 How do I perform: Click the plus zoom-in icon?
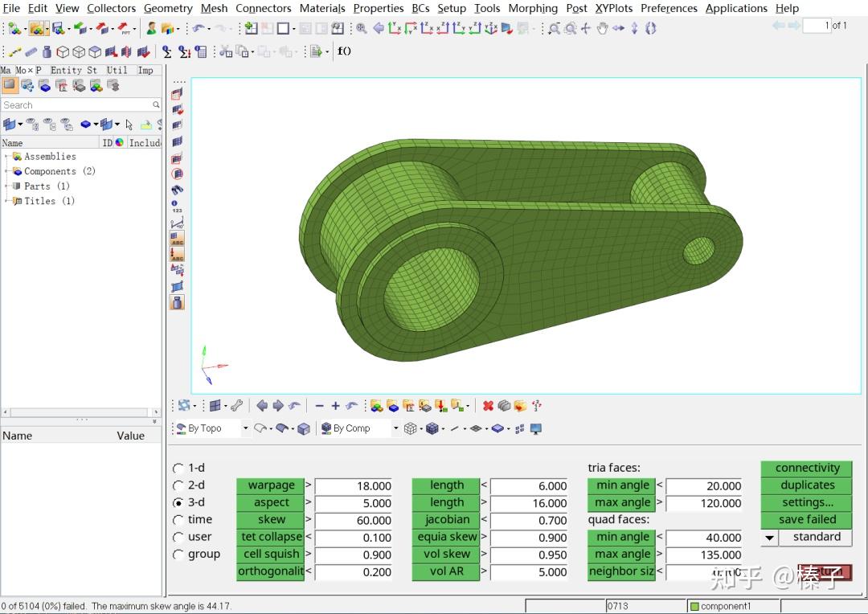[335, 406]
